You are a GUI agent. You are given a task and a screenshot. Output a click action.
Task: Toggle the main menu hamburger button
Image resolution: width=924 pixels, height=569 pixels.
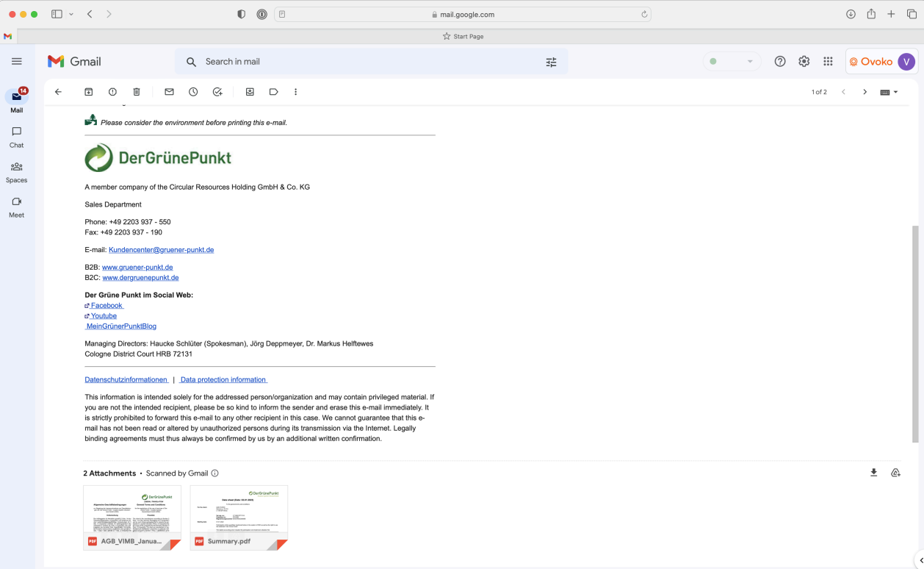pos(17,62)
